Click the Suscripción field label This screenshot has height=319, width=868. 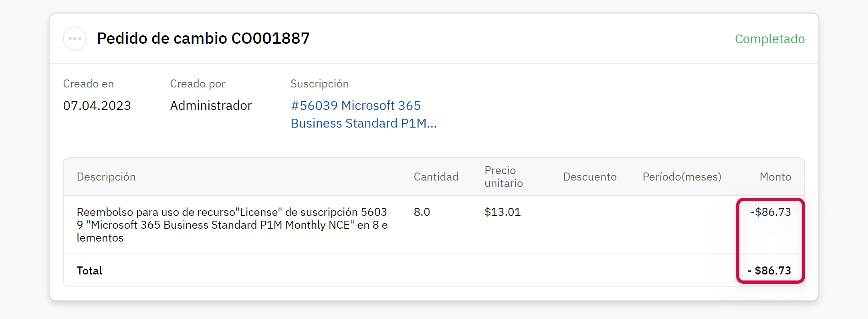click(319, 84)
